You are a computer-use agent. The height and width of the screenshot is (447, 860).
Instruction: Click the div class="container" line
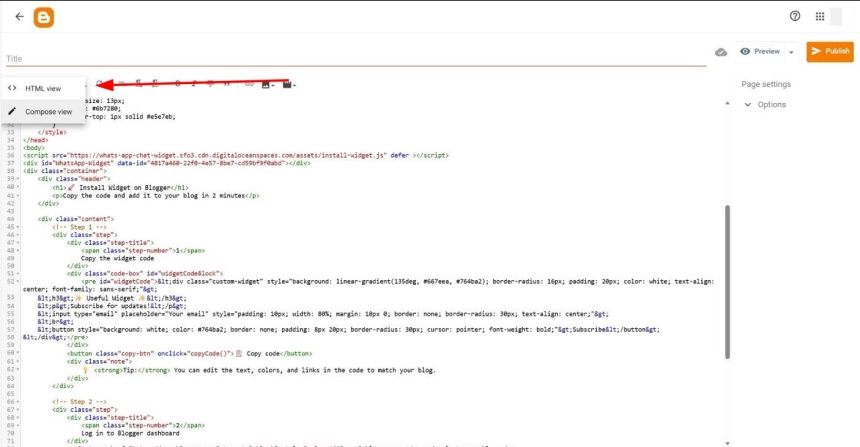click(x=65, y=171)
